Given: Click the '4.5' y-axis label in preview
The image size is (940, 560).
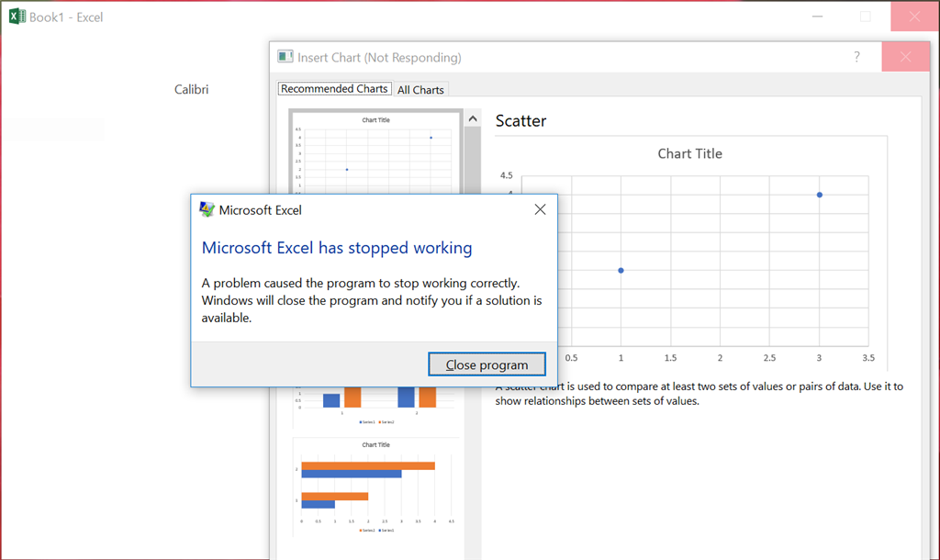Looking at the screenshot, I should (507, 175).
